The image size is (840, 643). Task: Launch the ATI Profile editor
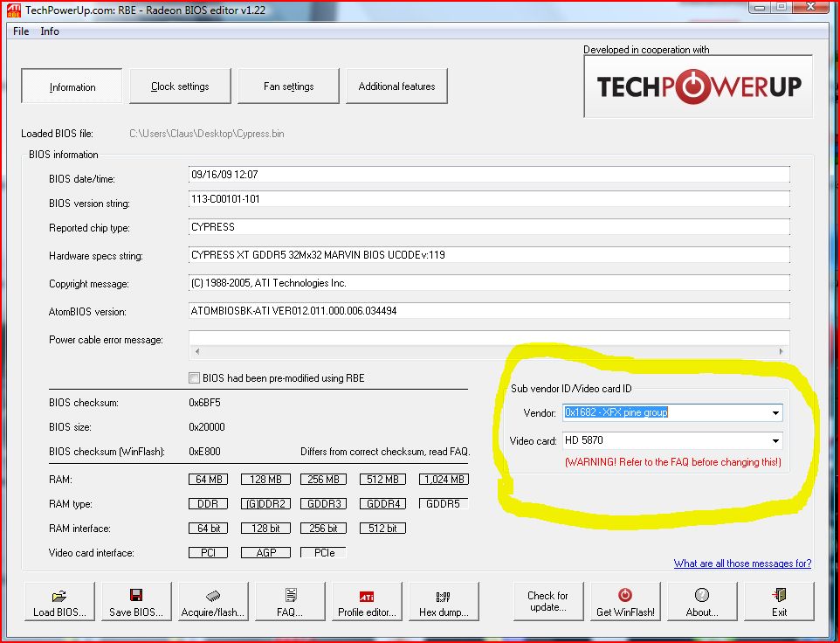click(367, 601)
